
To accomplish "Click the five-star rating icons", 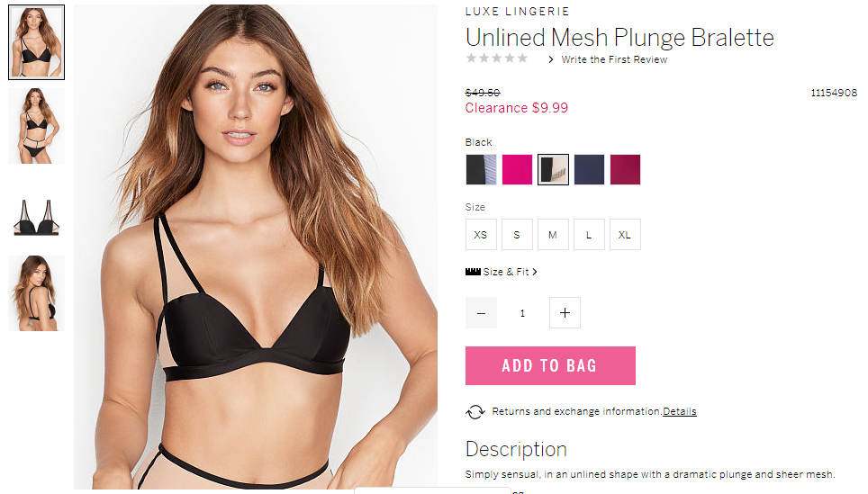I will click(496, 58).
